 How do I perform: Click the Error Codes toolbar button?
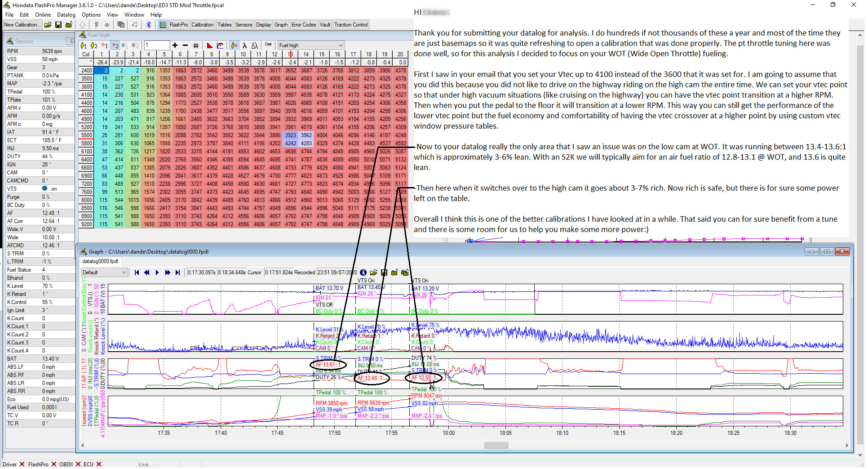[303, 25]
